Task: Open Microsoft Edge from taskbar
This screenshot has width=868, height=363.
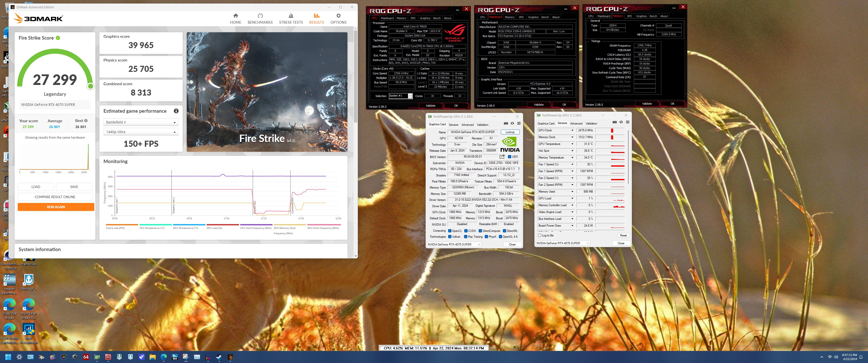Action: [x=164, y=357]
